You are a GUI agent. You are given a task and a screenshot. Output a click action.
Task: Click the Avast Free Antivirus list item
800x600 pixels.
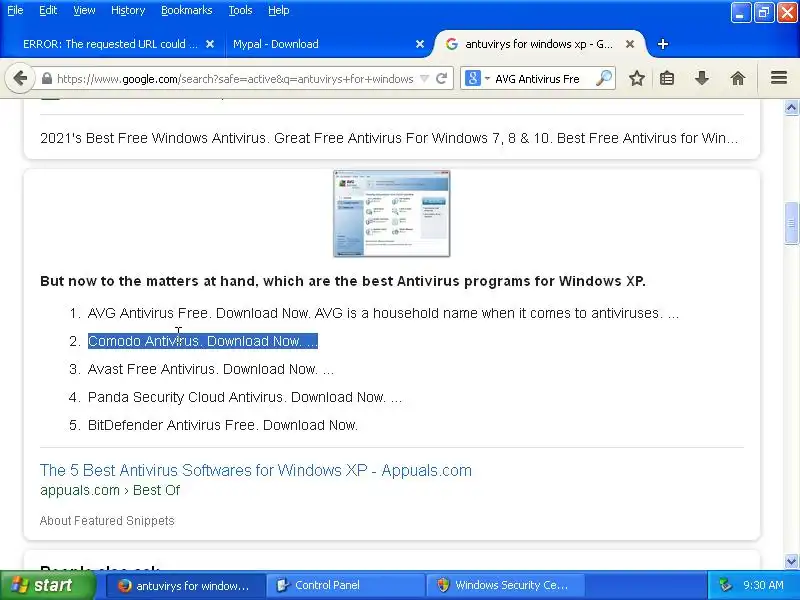point(211,369)
